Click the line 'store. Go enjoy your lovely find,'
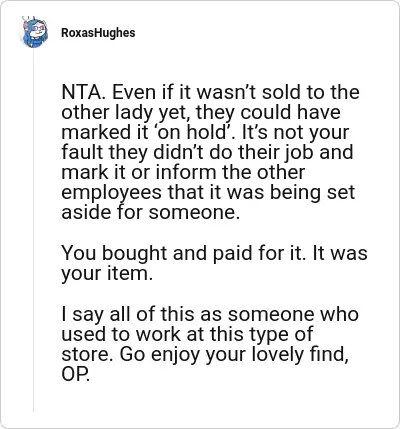The height and width of the screenshot is (429, 400). [205, 354]
